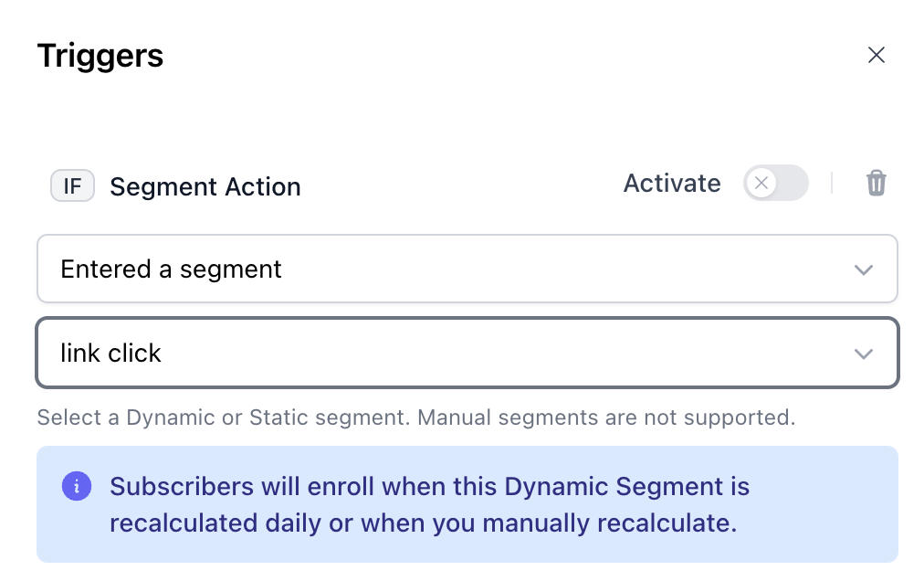Click the link click selected value text
This screenshot has width=924, height=581.
click(110, 354)
